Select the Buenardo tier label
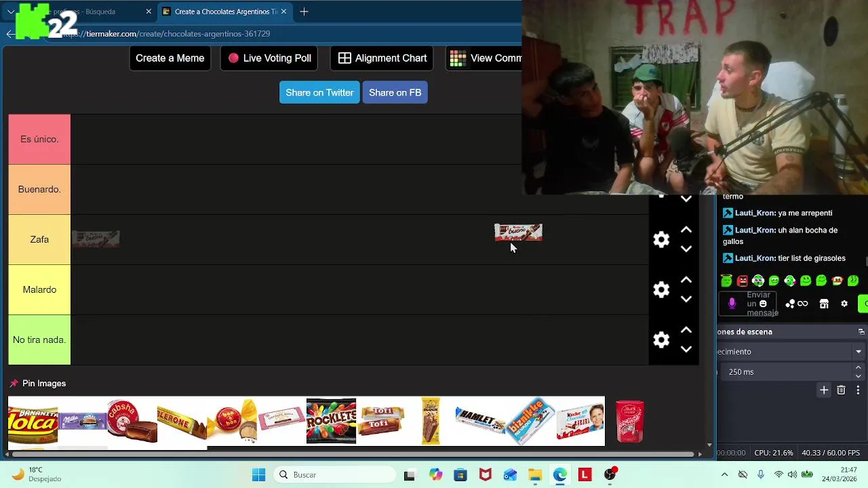Screen dimensions: 868x488 (39, 189)
